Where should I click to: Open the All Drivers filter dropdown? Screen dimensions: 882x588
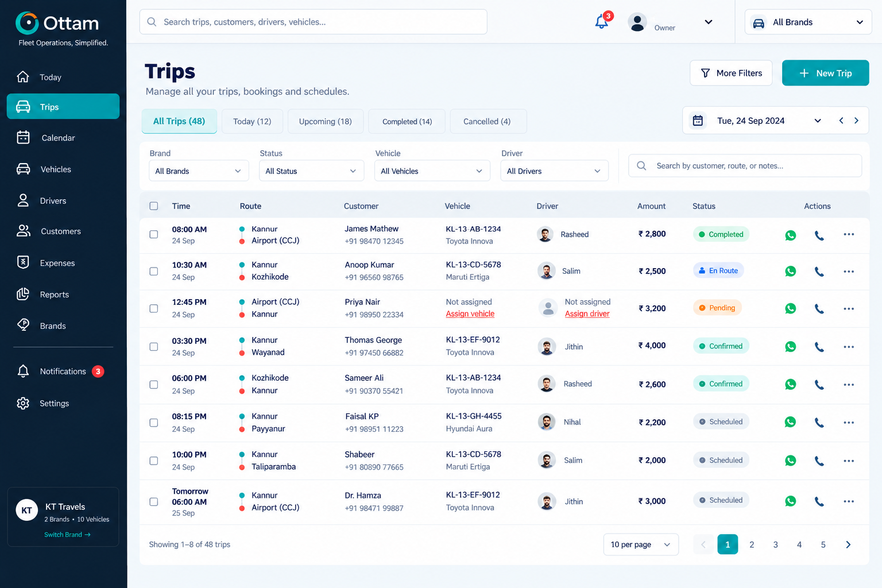pyautogui.click(x=554, y=171)
